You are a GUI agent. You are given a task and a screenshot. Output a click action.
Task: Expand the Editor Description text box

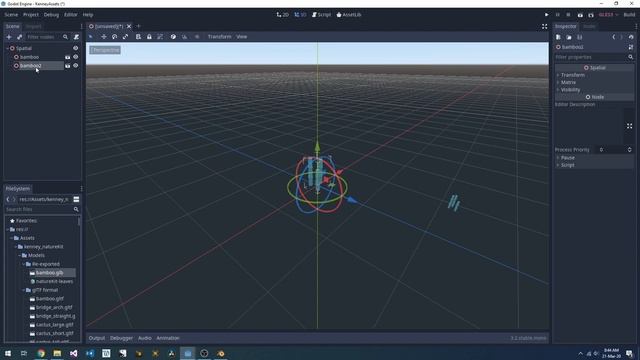click(629, 126)
